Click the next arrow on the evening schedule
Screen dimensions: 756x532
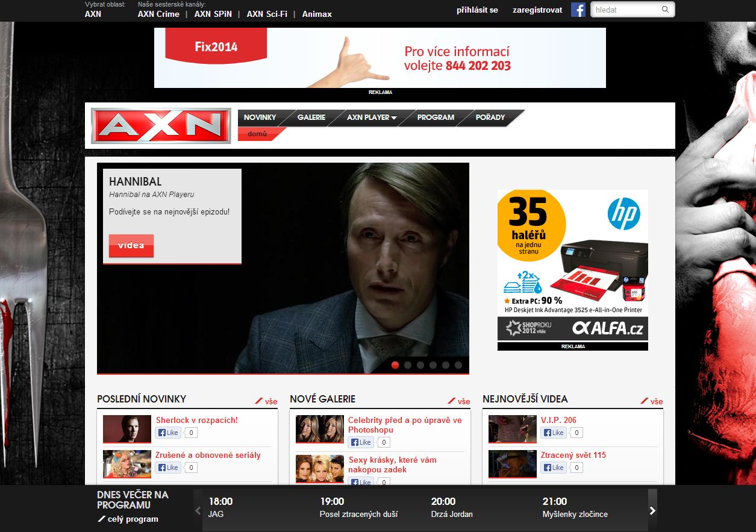point(652,510)
